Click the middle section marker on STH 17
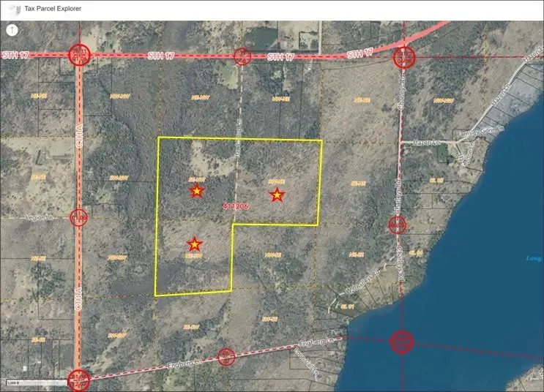 coord(242,56)
